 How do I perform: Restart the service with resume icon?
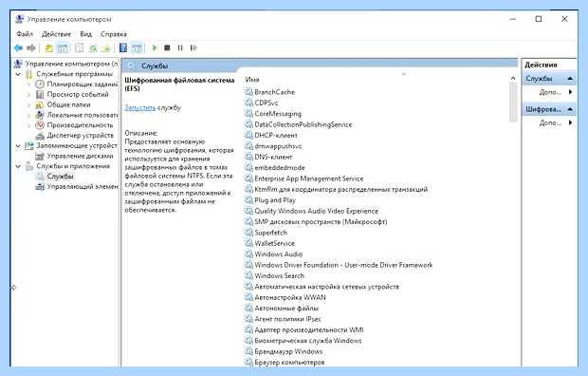tap(193, 48)
